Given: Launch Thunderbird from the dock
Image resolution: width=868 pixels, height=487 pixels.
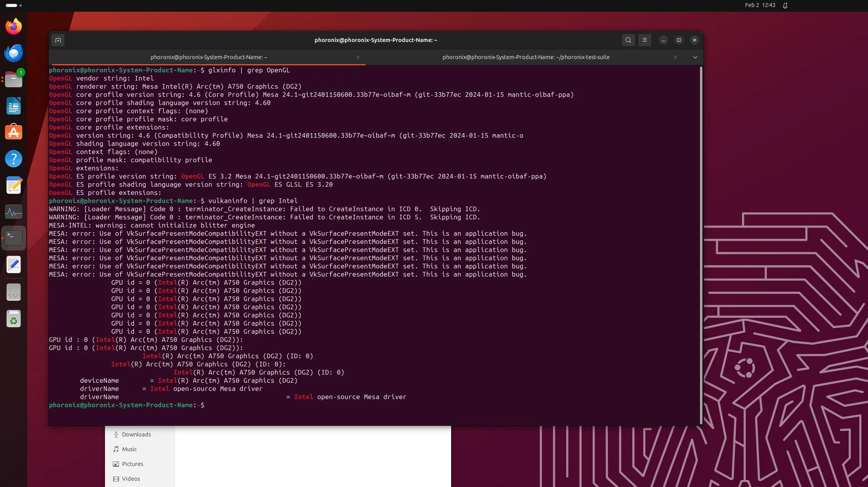Looking at the screenshot, I should [x=13, y=53].
